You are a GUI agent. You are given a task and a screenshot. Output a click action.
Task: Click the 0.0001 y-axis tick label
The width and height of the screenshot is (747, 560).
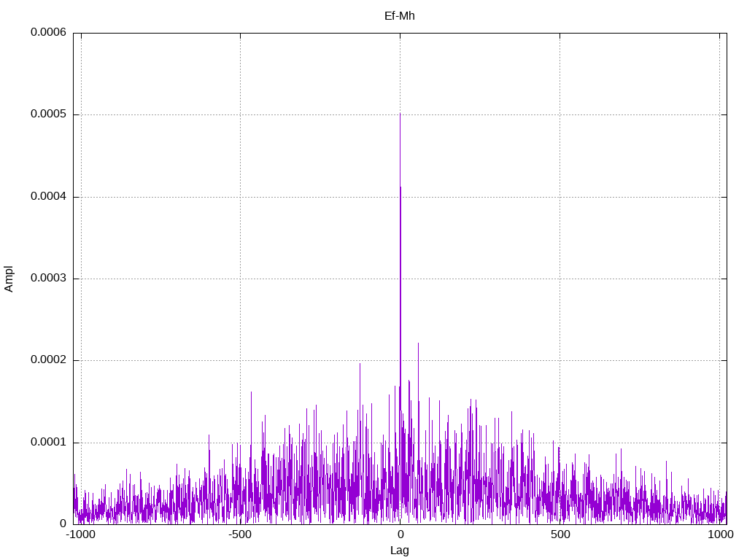tap(49, 443)
